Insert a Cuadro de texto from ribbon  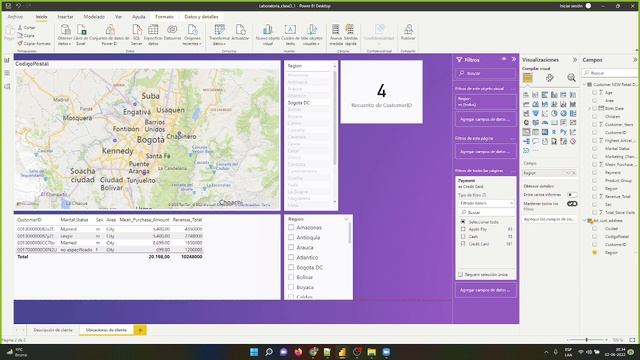click(290, 35)
